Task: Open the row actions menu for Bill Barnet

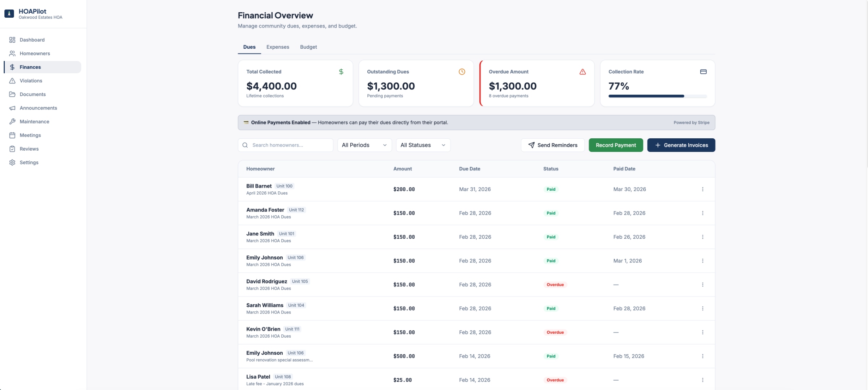Action: click(703, 189)
